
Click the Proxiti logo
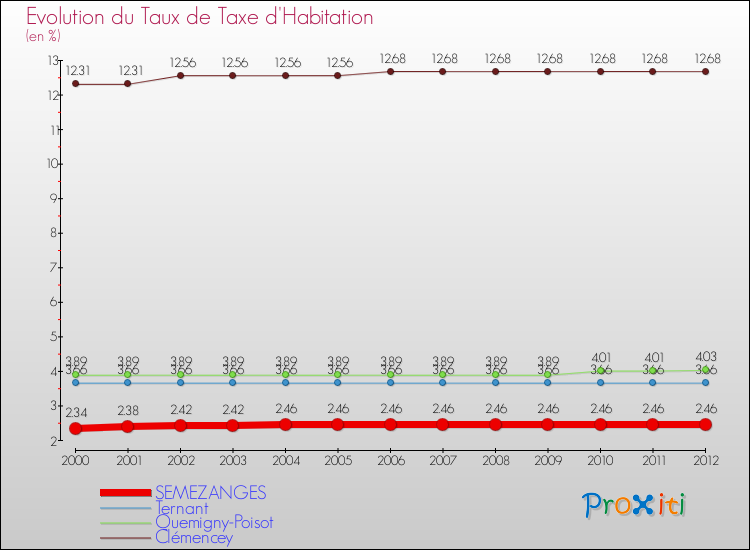tap(634, 505)
